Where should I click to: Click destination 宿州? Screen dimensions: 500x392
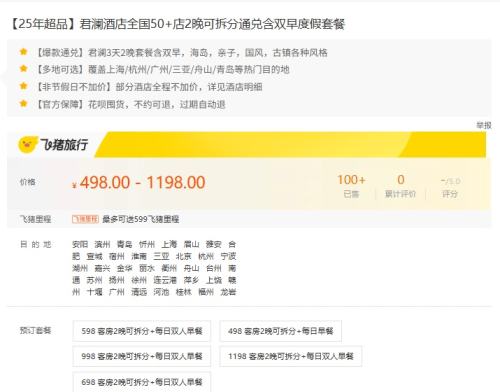(x=117, y=256)
